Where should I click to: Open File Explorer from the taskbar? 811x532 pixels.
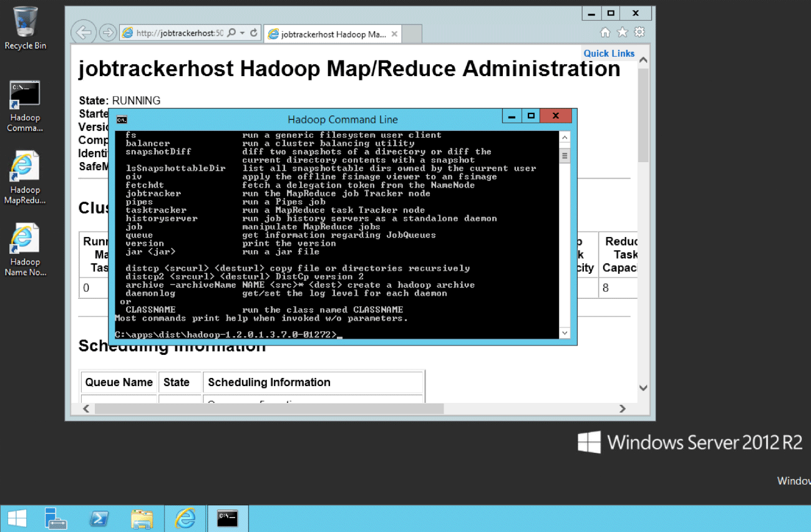(x=142, y=518)
